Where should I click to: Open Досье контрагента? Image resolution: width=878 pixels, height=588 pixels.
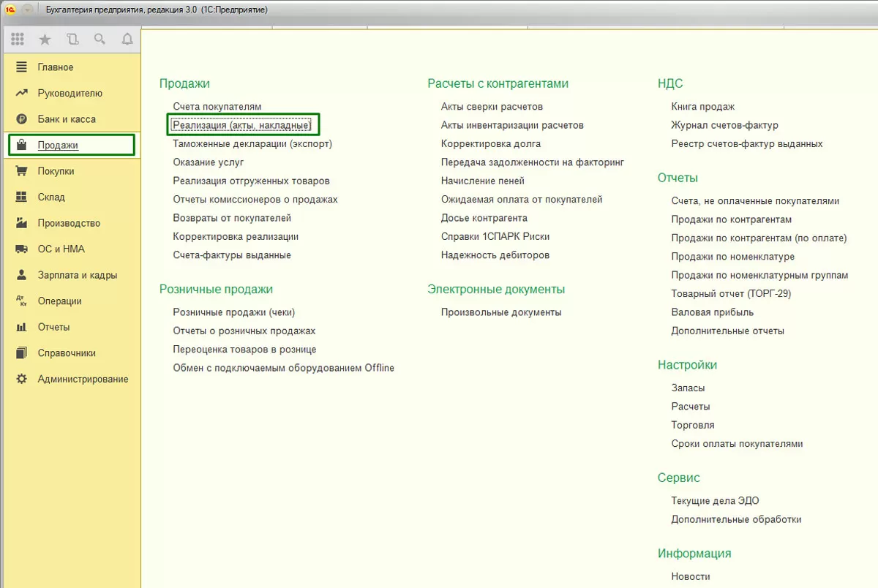tap(484, 218)
